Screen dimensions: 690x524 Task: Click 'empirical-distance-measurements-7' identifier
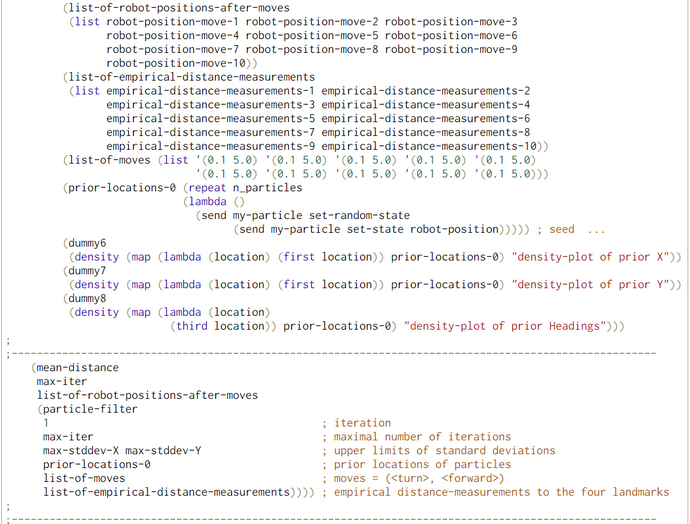click(x=210, y=132)
